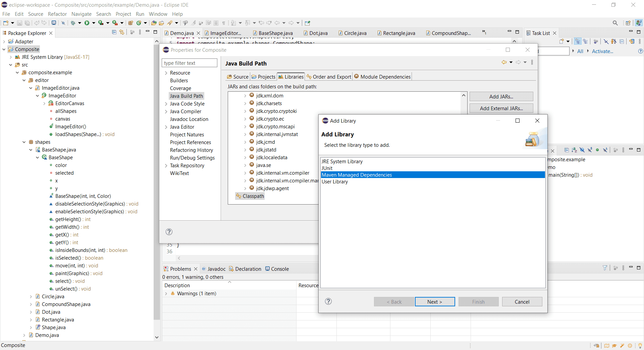Click the Sort alphabetical icon in Outline

click(x=574, y=150)
